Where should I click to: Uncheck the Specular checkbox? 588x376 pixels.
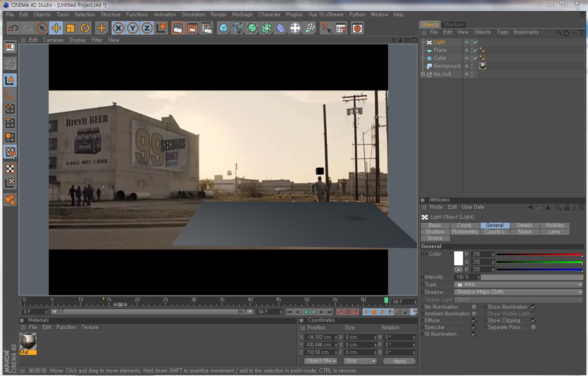[x=474, y=327]
